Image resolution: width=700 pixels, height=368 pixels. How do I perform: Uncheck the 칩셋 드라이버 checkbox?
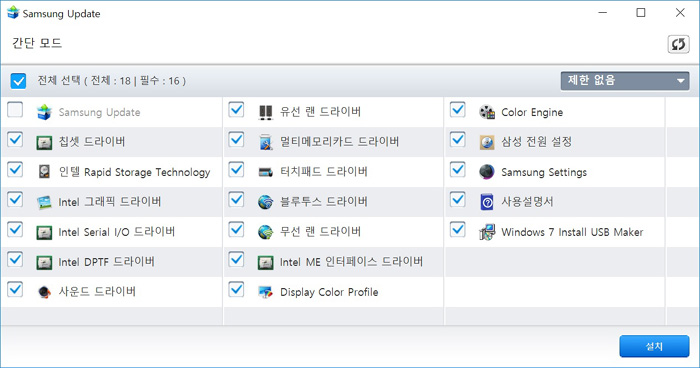[15, 140]
